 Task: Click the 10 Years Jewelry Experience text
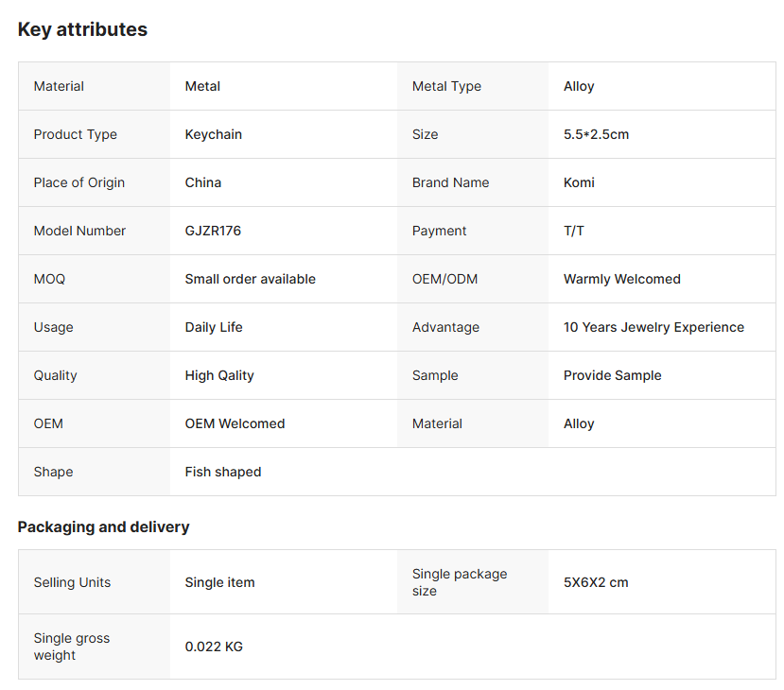[x=653, y=327]
